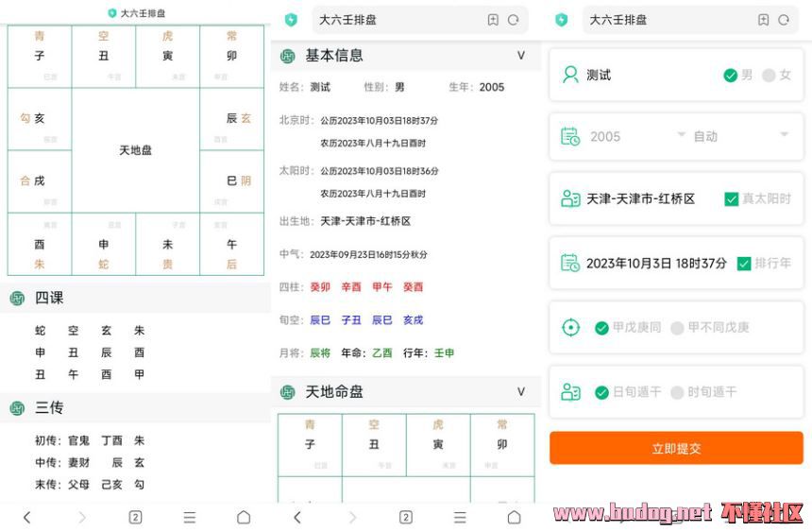Click the shield icon beside the rightmost address bar
This screenshot has height=532, width=812.
coord(562,20)
